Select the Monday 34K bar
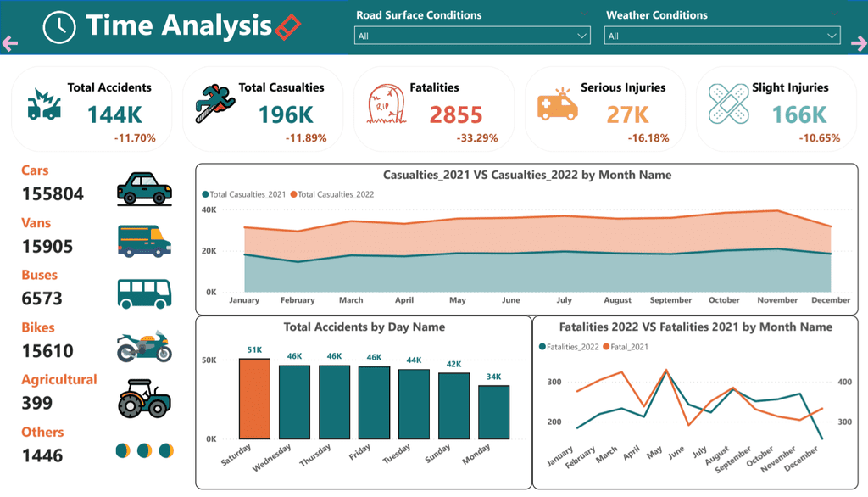Image resolution: width=868 pixels, height=497 pixels. (x=494, y=412)
